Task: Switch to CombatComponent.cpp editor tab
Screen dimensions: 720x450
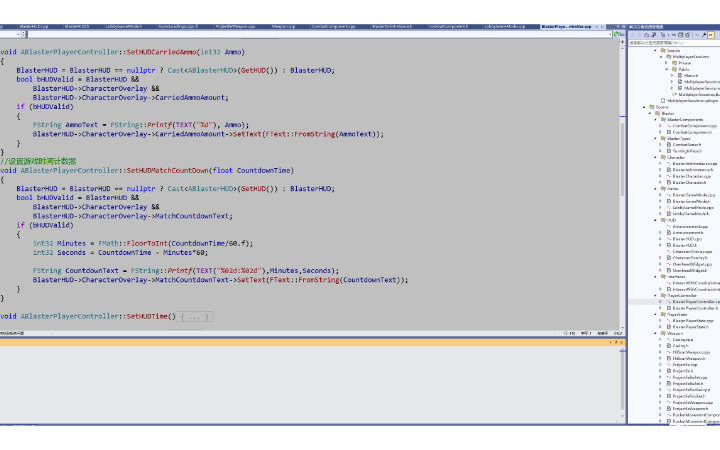Action: pyautogui.click(x=333, y=27)
